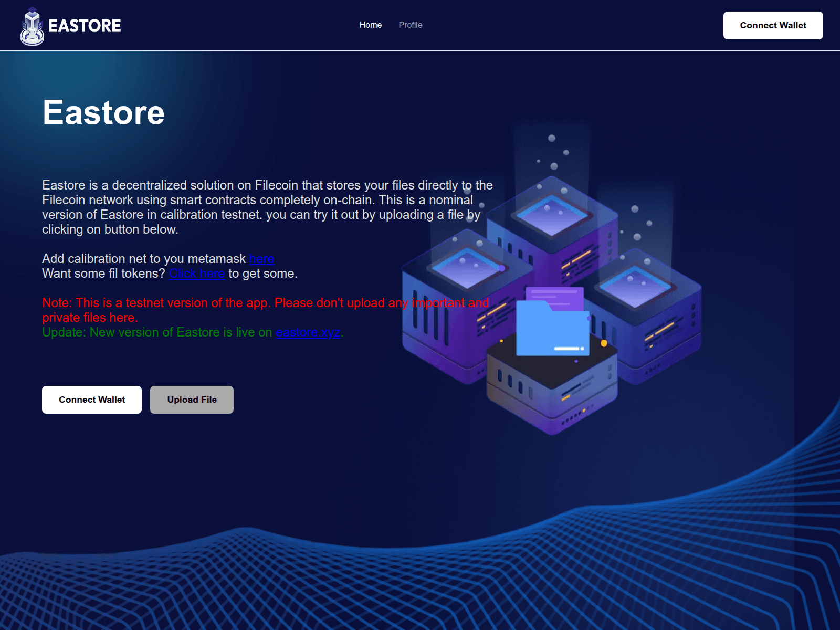Click the red testnet note text

[266, 310]
